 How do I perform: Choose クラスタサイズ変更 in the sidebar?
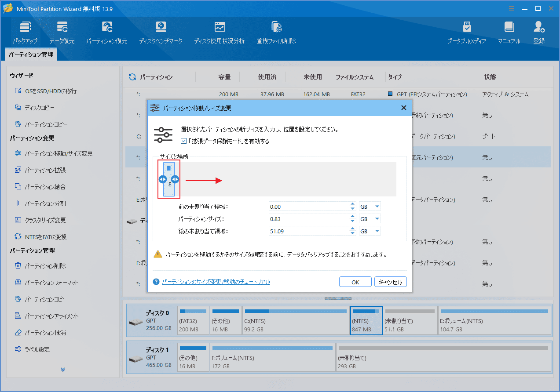click(40, 220)
